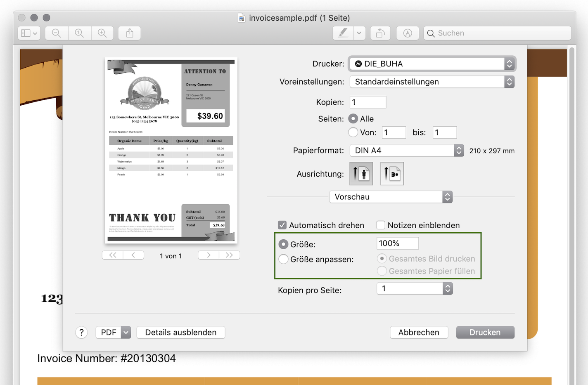Click the rotate page icon
The height and width of the screenshot is (385, 588).
pyautogui.click(x=380, y=33)
